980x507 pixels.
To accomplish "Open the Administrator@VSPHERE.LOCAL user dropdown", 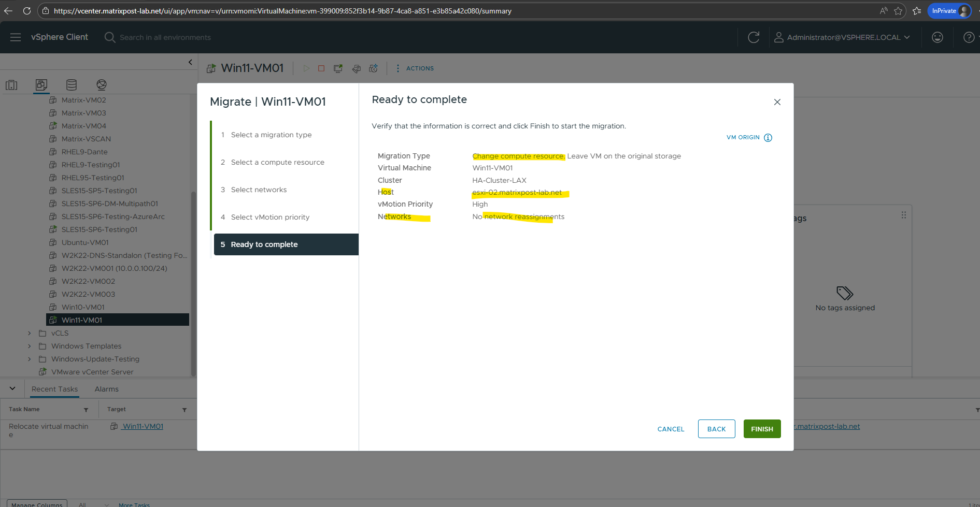I will pos(843,37).
